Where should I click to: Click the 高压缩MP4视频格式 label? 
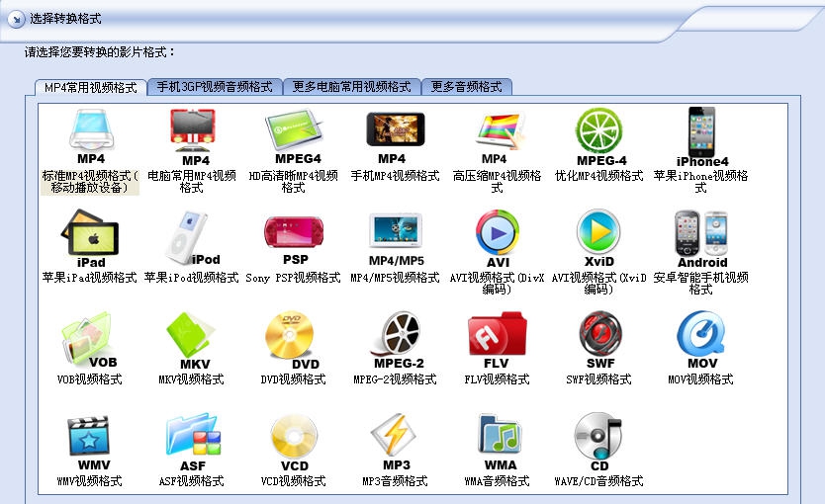coord(497,181)
